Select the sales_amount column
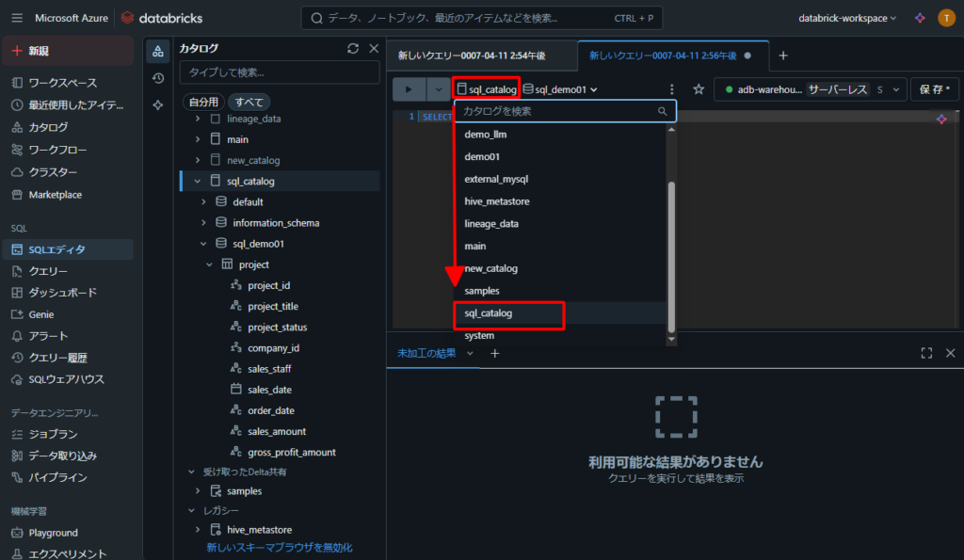Image resolution: width=964 pixels, height=560 pixels. pos(277,431)
